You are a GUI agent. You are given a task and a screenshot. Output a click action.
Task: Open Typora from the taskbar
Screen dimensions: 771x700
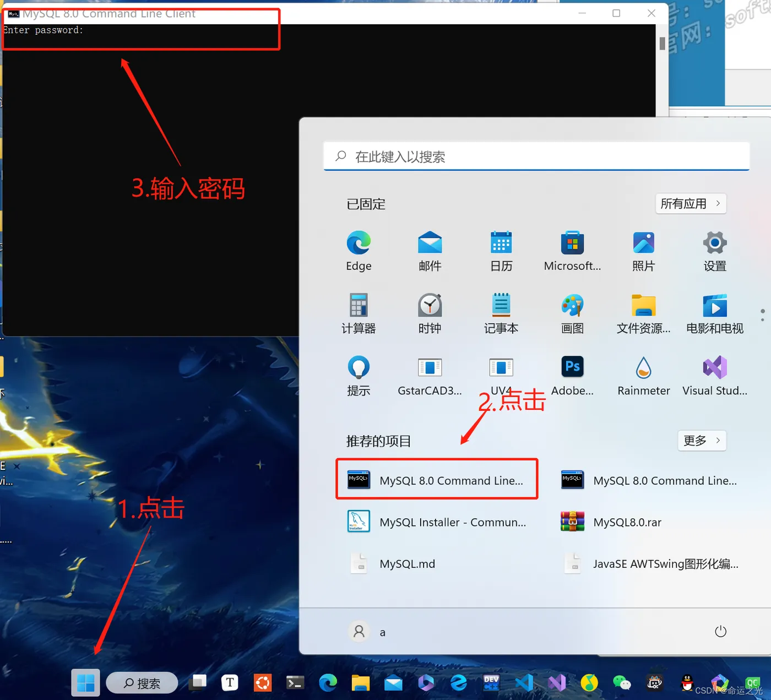tap(230, 683)
